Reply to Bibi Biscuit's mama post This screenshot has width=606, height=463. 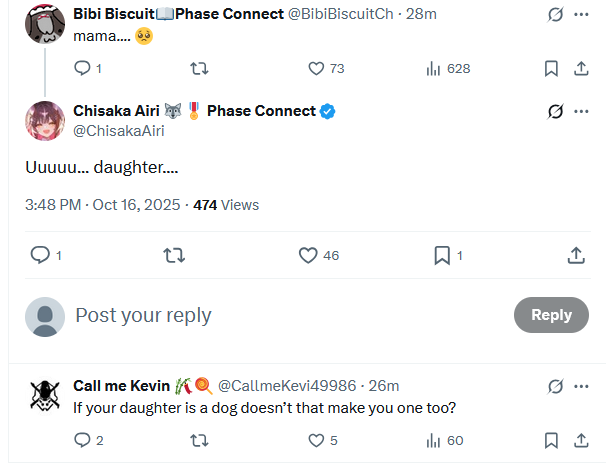(83, 68)
